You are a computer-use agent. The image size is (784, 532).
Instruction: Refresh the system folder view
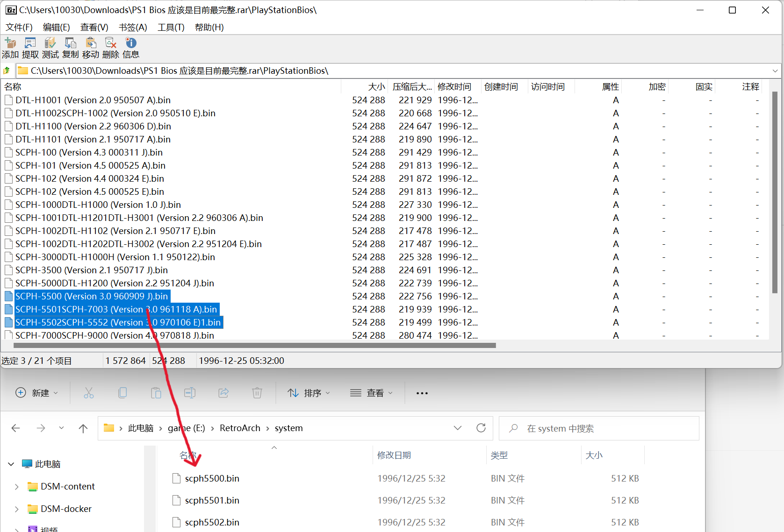click(x=481, y=428)
